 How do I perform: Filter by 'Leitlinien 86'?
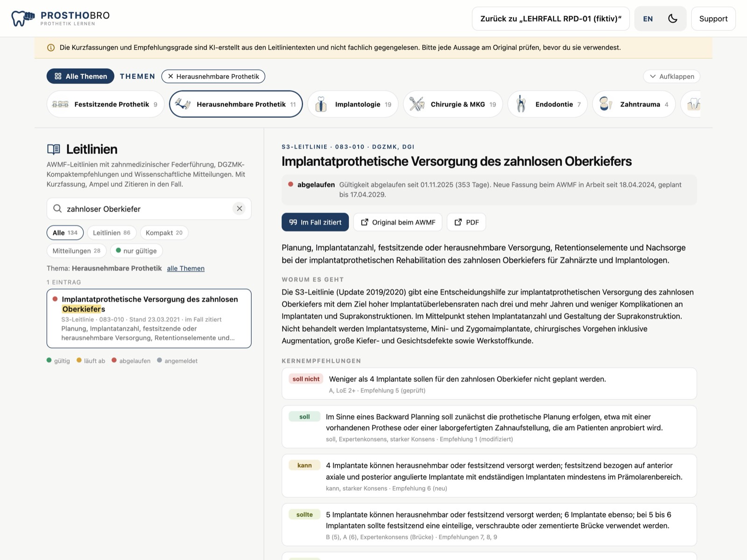click(112, 233)
